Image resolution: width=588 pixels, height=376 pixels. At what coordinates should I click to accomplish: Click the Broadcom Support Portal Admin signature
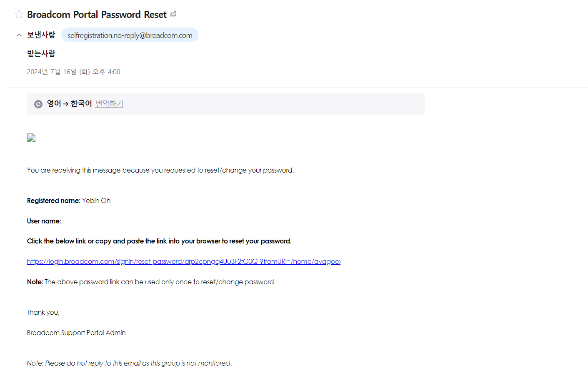[x=76, y=333]
